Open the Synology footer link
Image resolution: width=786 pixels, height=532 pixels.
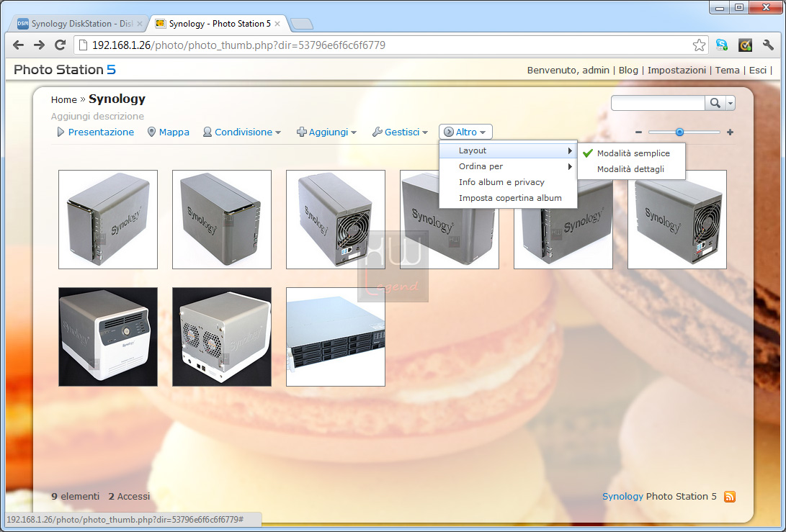622,497
